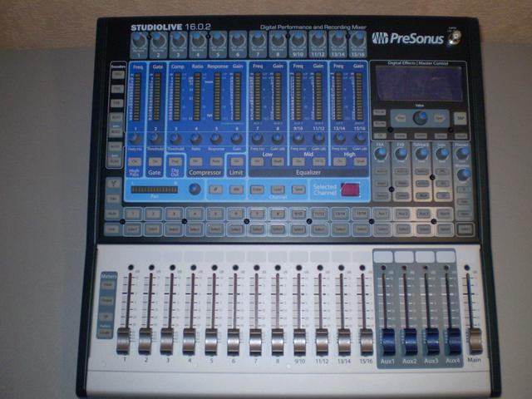Screen dimensions: 532x399
Task: Click the Pan knob in Fat Channel
Action: point(194,189)
